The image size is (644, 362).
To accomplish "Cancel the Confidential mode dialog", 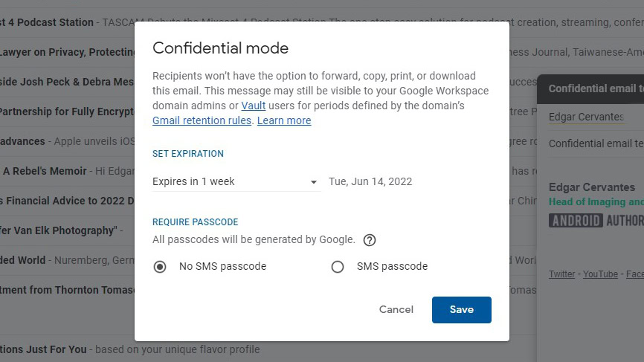I will click(x=396, y=310).
